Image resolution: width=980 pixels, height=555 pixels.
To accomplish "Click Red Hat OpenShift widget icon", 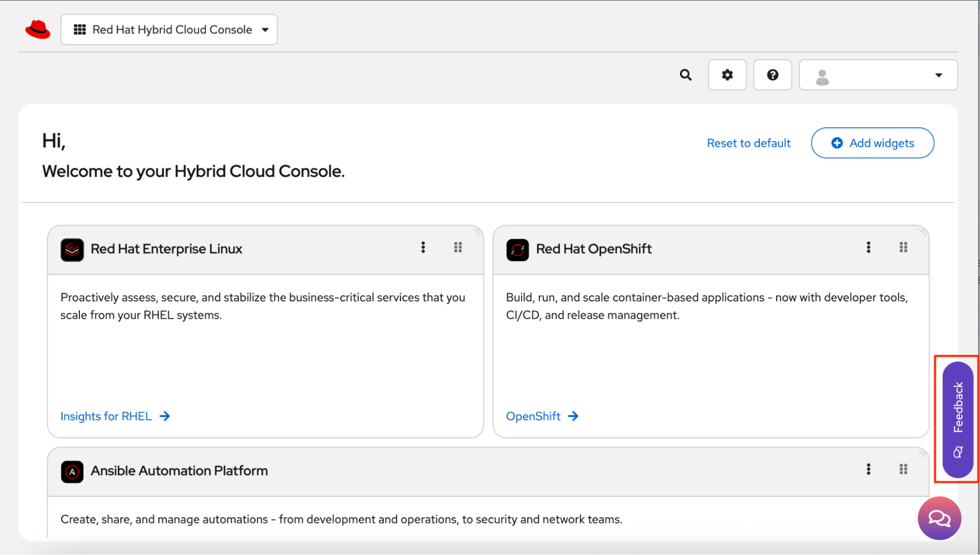I will 517,250.
